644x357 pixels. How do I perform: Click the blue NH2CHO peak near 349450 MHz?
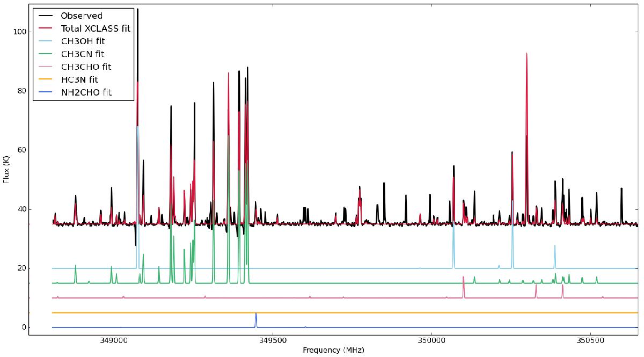tap(256, 315)
